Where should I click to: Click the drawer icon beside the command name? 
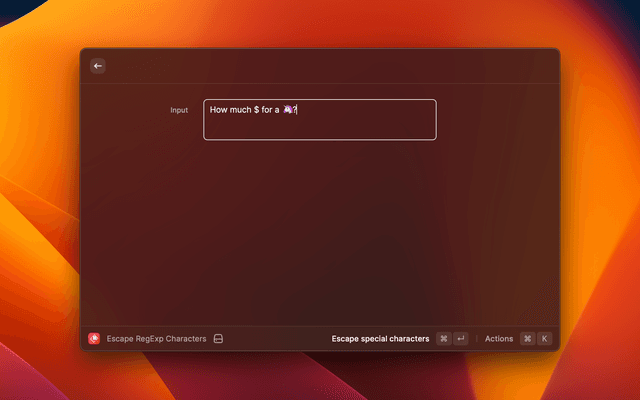click(x=218, y=339)
